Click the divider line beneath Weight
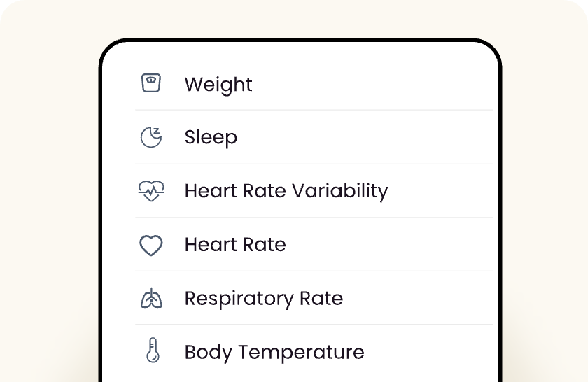Viewport: 588px width, 382px height. (x=314, y=111)
